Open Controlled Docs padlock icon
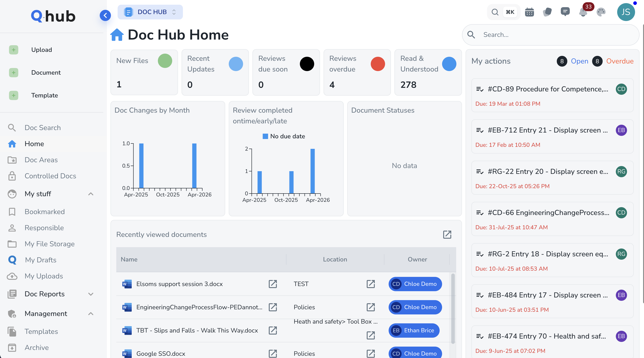644x358 pixels. click(x=12, y=176)
